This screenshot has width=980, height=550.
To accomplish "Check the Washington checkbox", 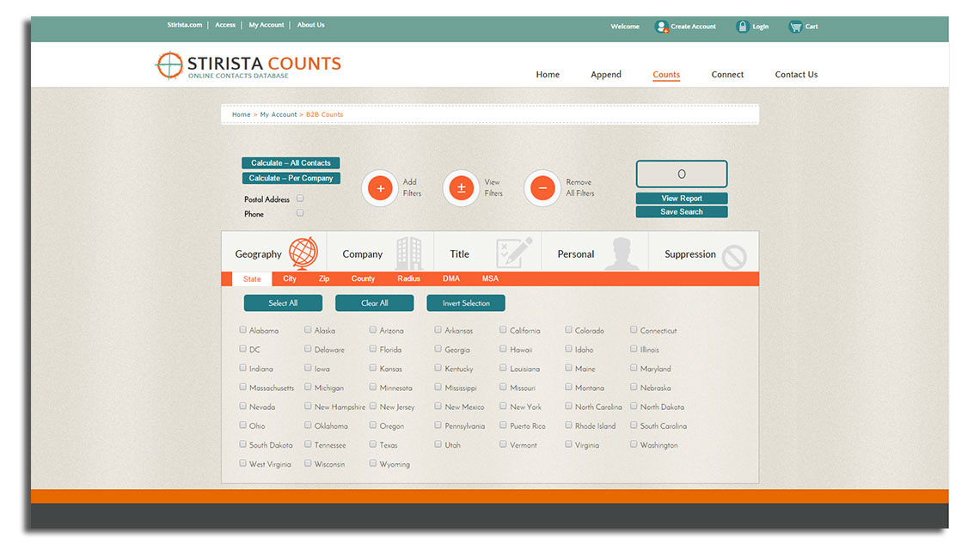I will coord(633,444).
